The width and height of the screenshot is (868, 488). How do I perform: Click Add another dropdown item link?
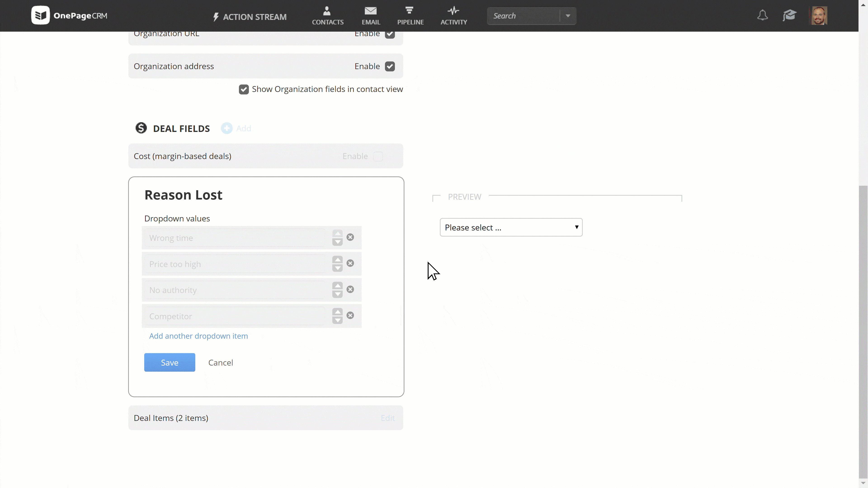point(198,336)
